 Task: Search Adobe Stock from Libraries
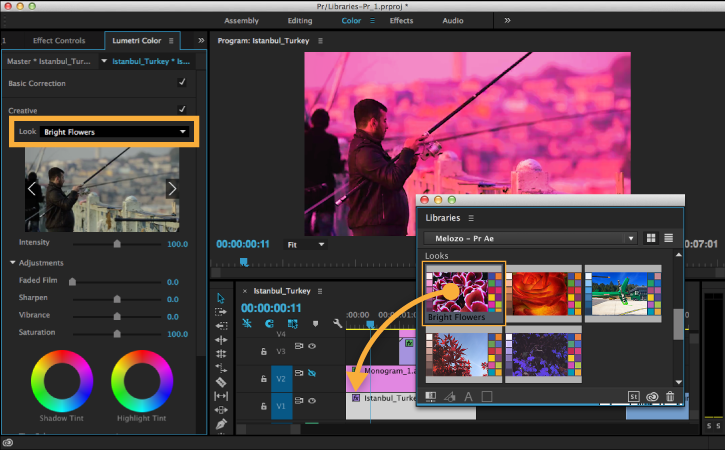point(633,396)
